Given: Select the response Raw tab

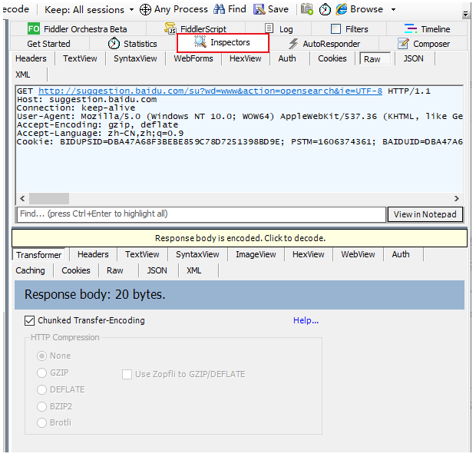Looking at the screenshot, I should coord(114,270).
